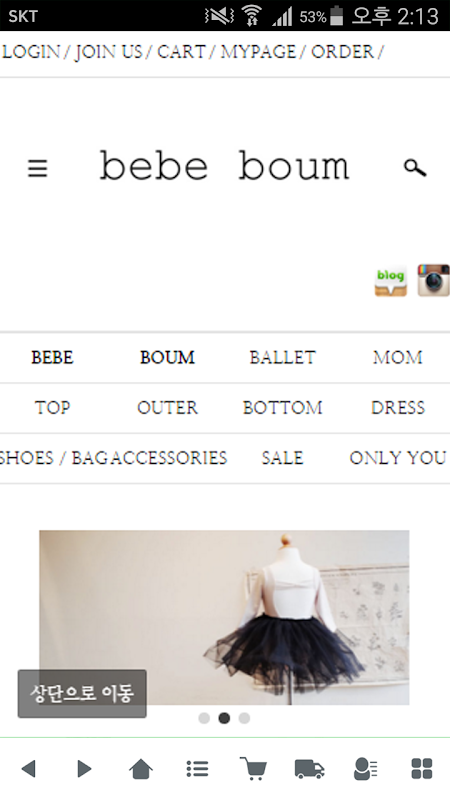Click the bebe boum logo
Image resolution: width=450 pixels, height=800 pixels.
coord(224,166)
